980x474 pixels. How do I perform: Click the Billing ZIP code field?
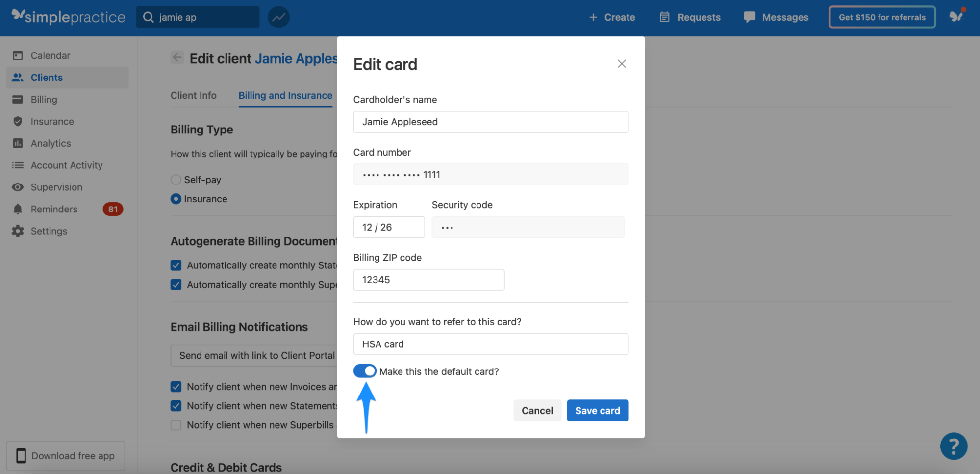pyautogui.click(x=428, y=280)
